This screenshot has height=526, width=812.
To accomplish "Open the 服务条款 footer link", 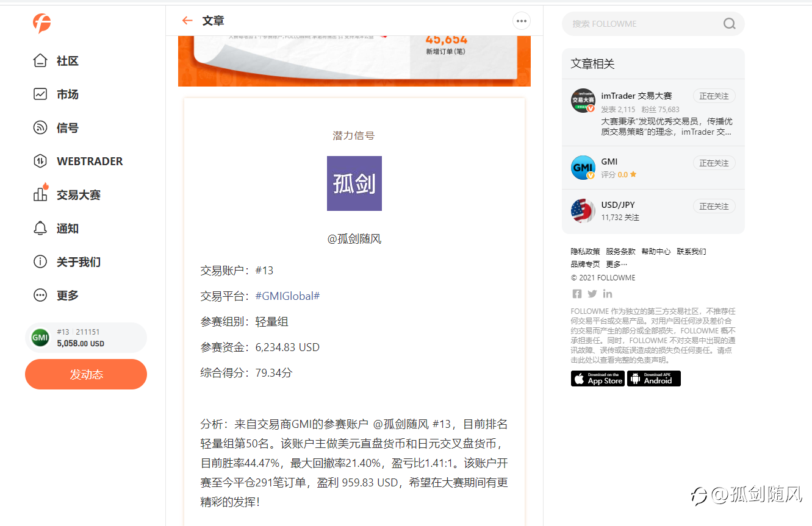I will [x=620, y=252].
